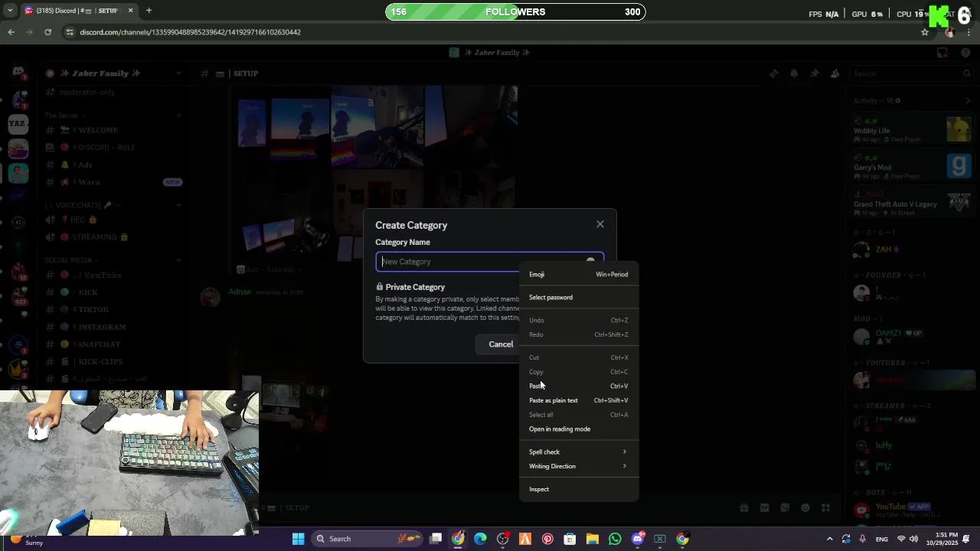
Task: Click Paste in the context menu
Action: pyautogui.click(x=579, y=386)
